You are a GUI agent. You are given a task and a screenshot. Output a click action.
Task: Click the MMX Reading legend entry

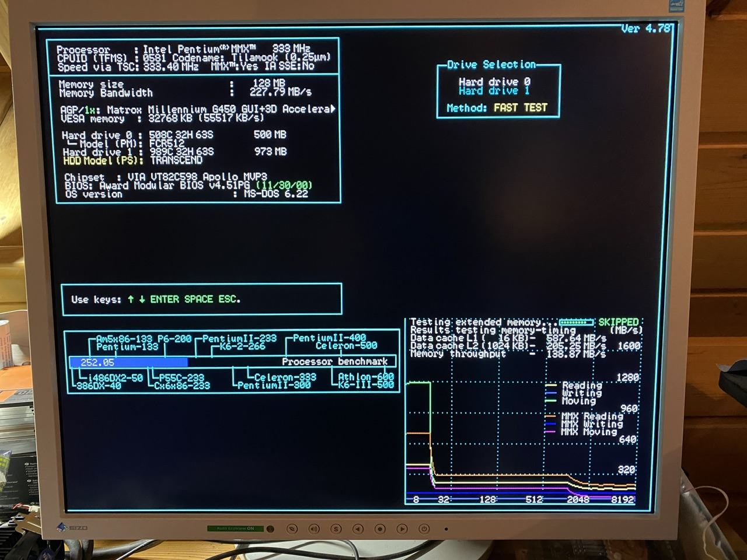coord(584,417)
